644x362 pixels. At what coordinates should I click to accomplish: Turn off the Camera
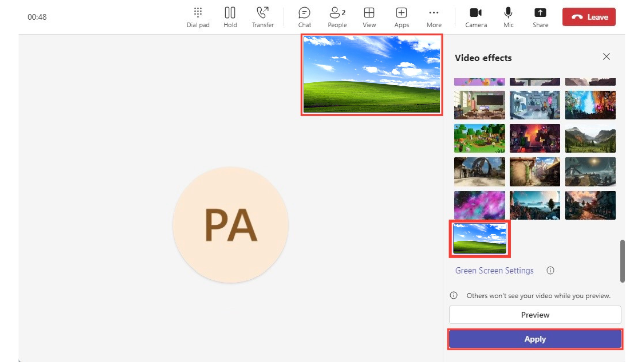coord(475,17)
